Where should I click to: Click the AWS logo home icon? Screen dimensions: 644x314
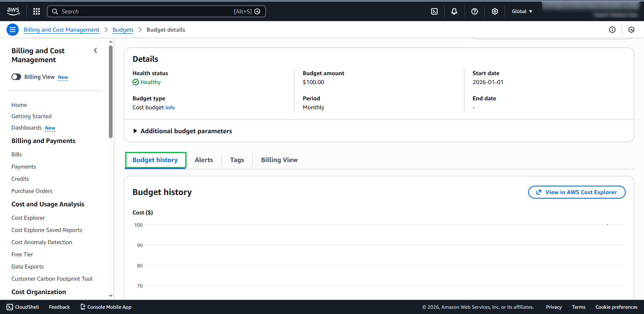coord(13,11)
